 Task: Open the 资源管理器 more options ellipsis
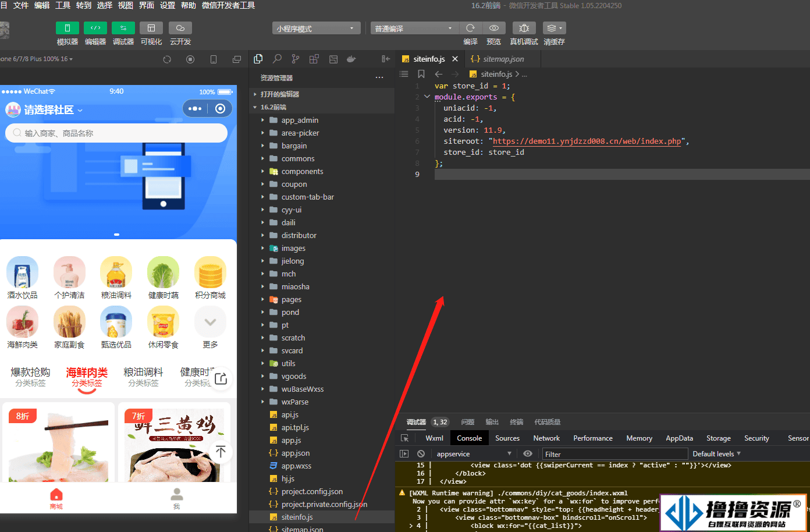click(x=379, y=77)
